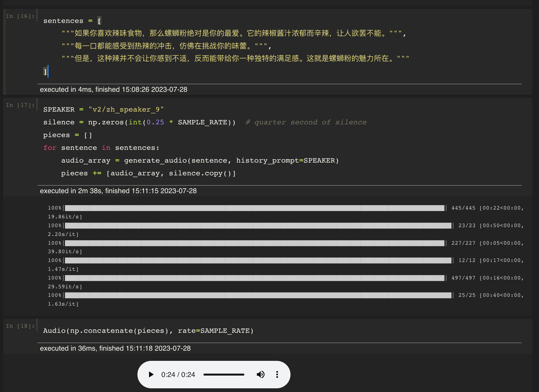Click the 0:24 / 0:24 time display
This screenshot has width=539, height=392.
178,374
